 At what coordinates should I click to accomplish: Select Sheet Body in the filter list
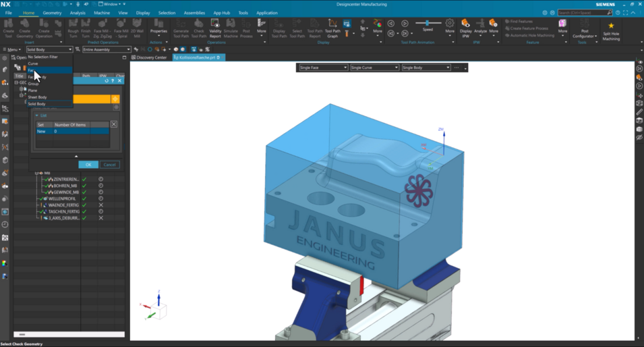[x=50, y=97]
